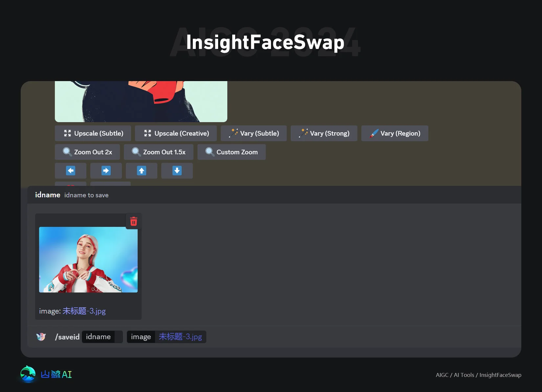Screen dimensions: 542x392
Task: Pan the image down using the down arrow
Action: pos(177,171)
